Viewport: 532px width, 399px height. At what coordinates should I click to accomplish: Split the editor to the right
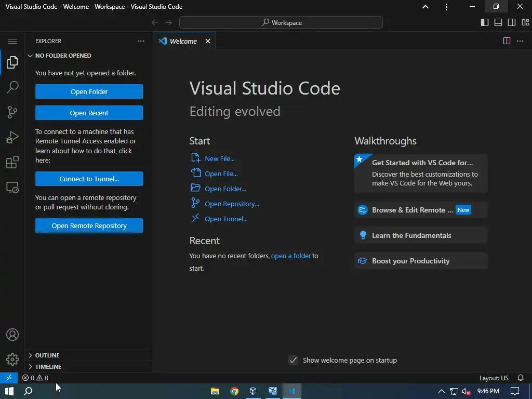click(x=507, y=41)
